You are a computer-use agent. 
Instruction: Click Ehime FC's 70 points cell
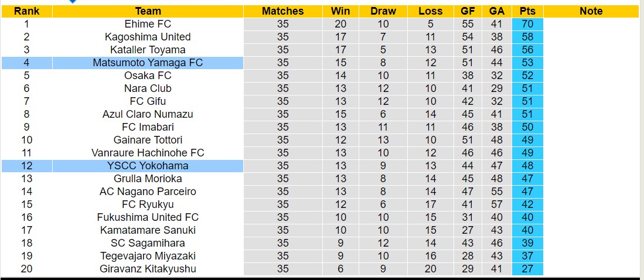pos(527,24)
